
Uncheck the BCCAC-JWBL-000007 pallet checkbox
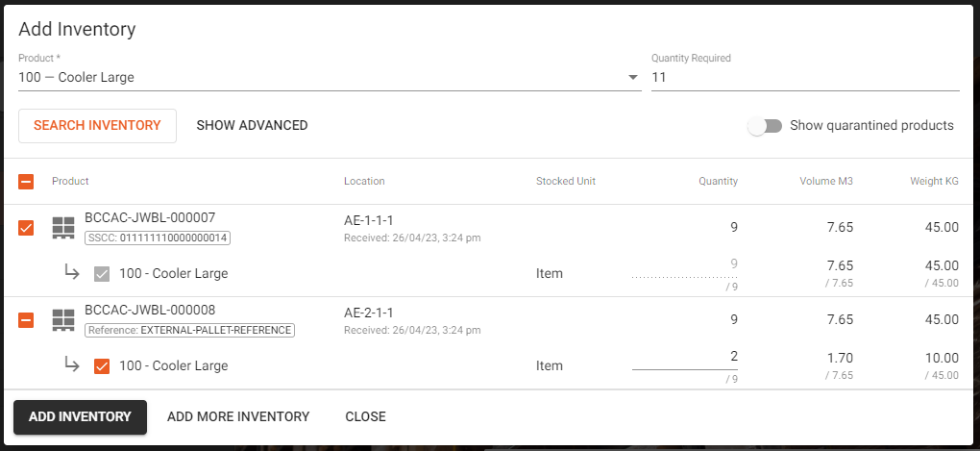click(26, 228)
